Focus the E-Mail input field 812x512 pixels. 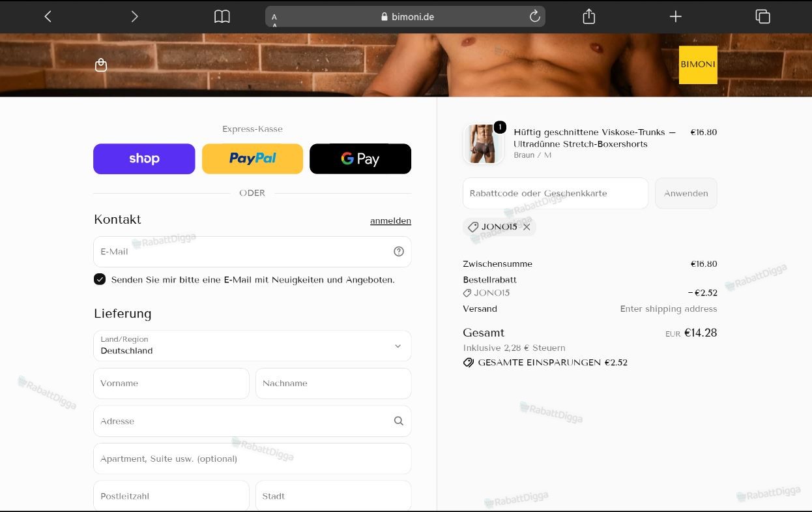[252, 252]
